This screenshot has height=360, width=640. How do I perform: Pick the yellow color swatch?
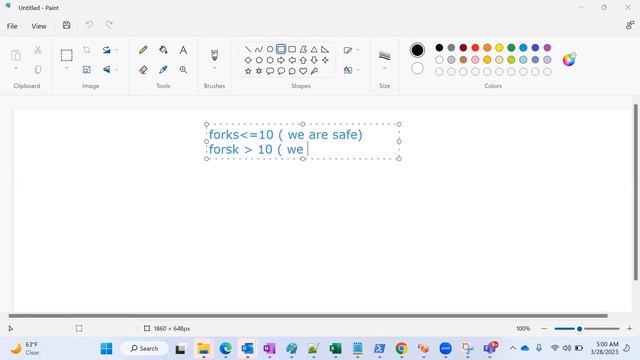pyautogui.click(x=499, y=48)
